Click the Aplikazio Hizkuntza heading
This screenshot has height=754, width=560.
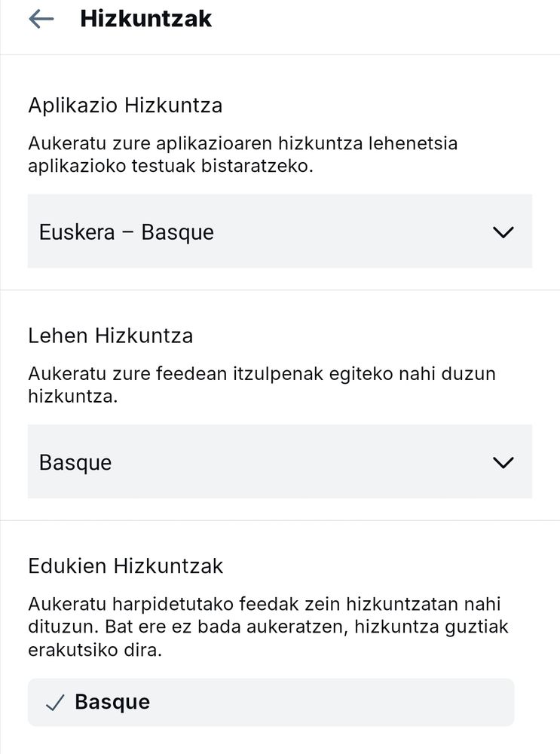coord(125,106)
